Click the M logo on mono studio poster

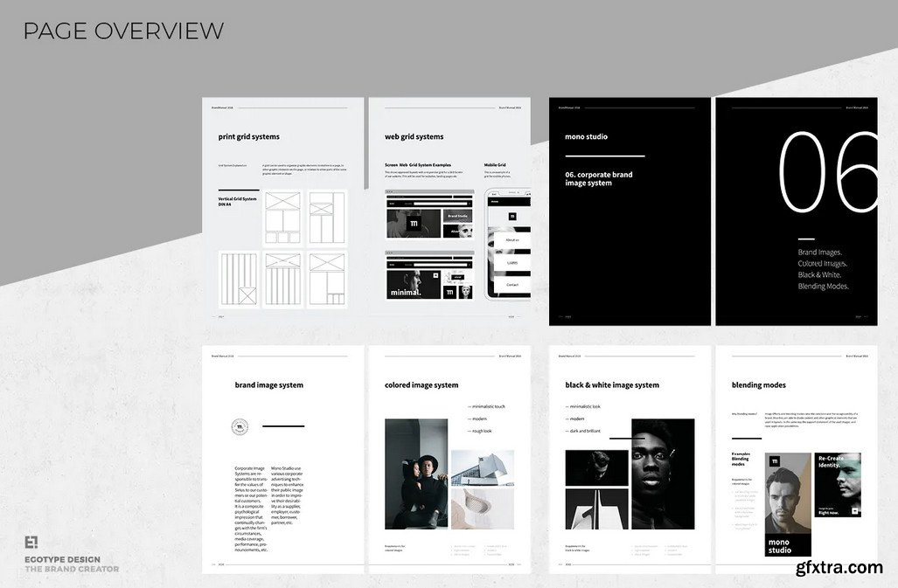[774, 461]
